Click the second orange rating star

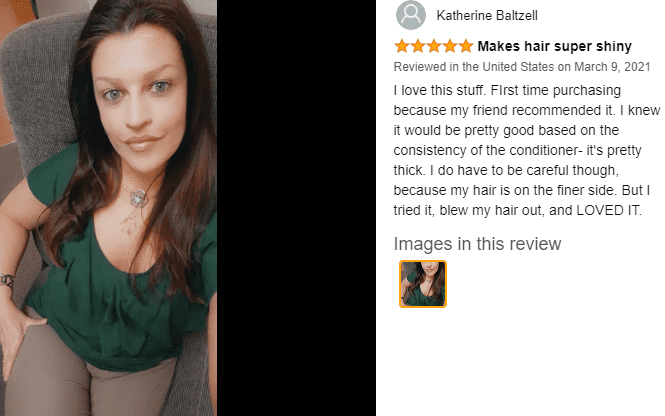coord(418,46)
